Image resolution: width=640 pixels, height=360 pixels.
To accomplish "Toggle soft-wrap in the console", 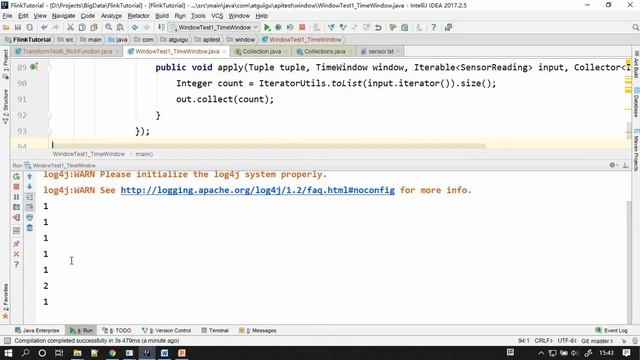I will click(x=29, y=197).
